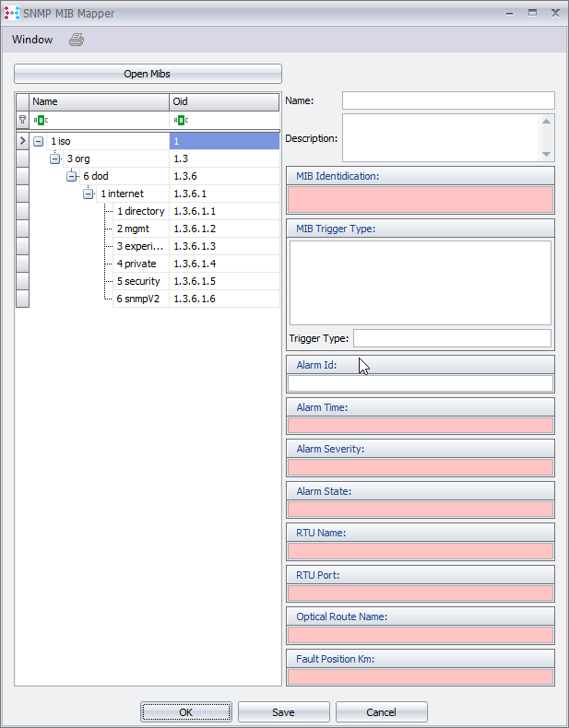
Task: Close the SNMP MIB Mapper window
Action: 555,13
